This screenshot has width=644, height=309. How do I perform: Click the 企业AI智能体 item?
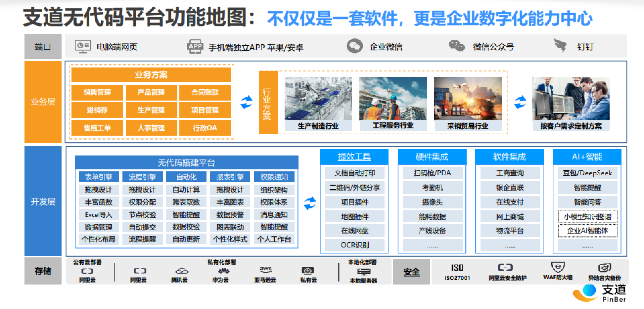[588, 231]
